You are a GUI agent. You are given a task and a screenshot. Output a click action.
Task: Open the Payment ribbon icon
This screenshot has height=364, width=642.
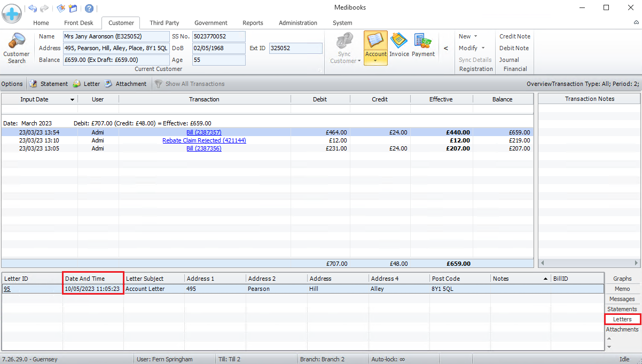[423, 44]
